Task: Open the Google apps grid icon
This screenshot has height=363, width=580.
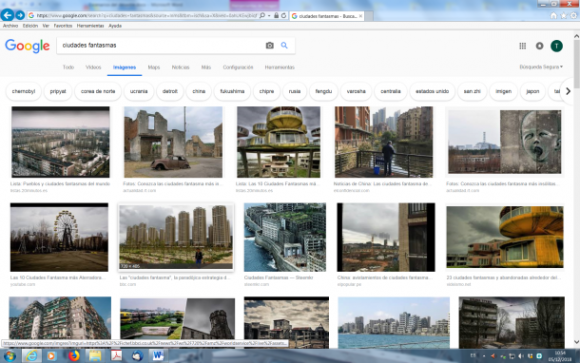Action: click(x=522, y=46)
